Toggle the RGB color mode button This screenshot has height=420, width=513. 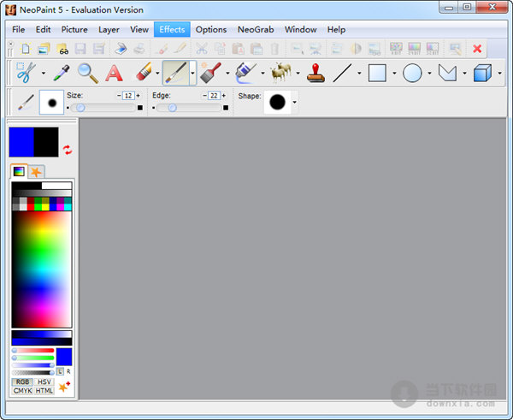(22, 382)
